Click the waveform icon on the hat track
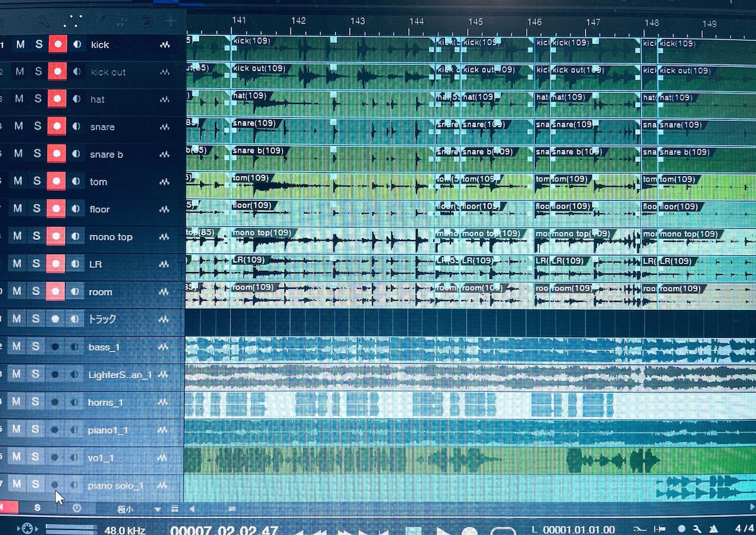The image size is (756, 535). tap(164, 99)
